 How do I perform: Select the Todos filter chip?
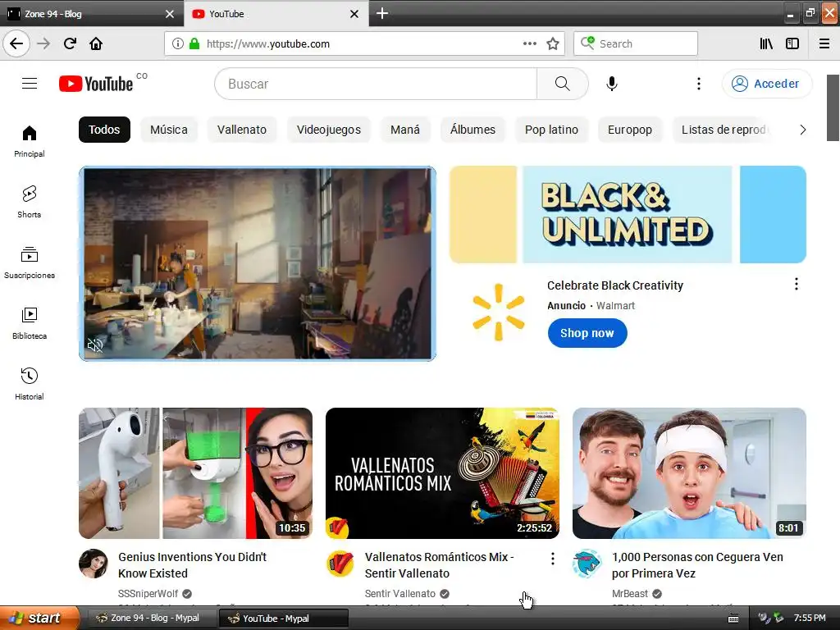[104, 130]
